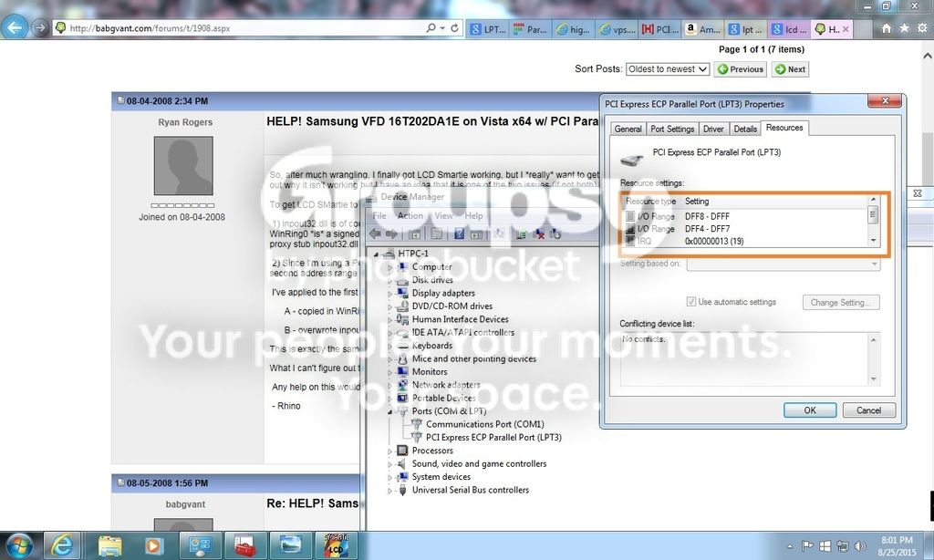The width and height of the screenshot is (934, 560).
Task: Toggle Use automatic settings checkbox
Action: [691, 302]
